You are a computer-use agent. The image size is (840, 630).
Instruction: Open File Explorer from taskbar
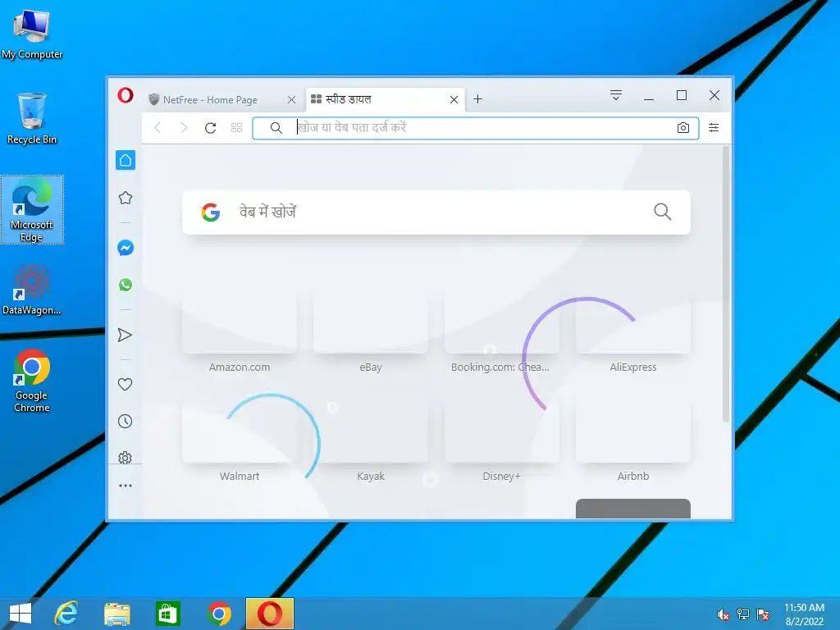[116, 614]
